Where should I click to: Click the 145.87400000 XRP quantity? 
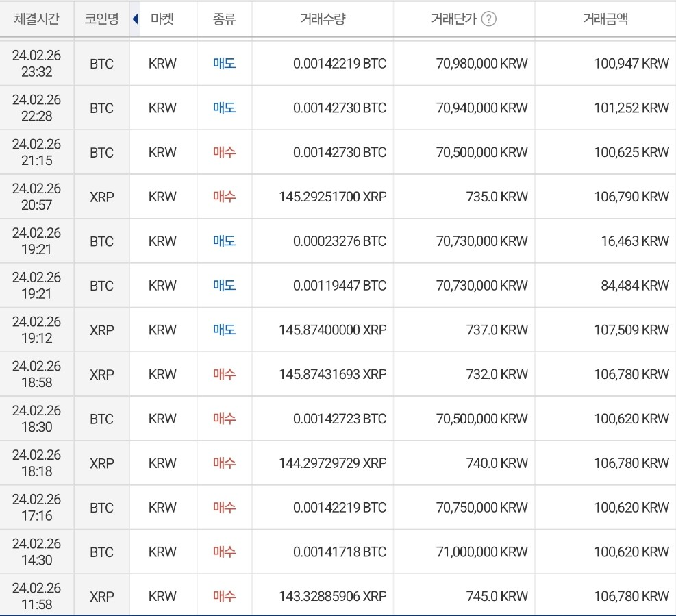pyautogui.click(x=333, y=330)
